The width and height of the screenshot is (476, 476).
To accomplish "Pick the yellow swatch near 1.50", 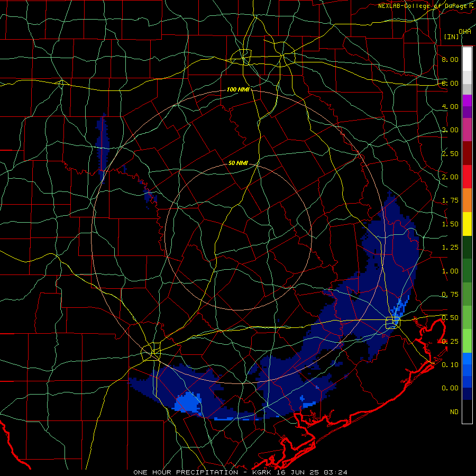I will tap(467, 224).
